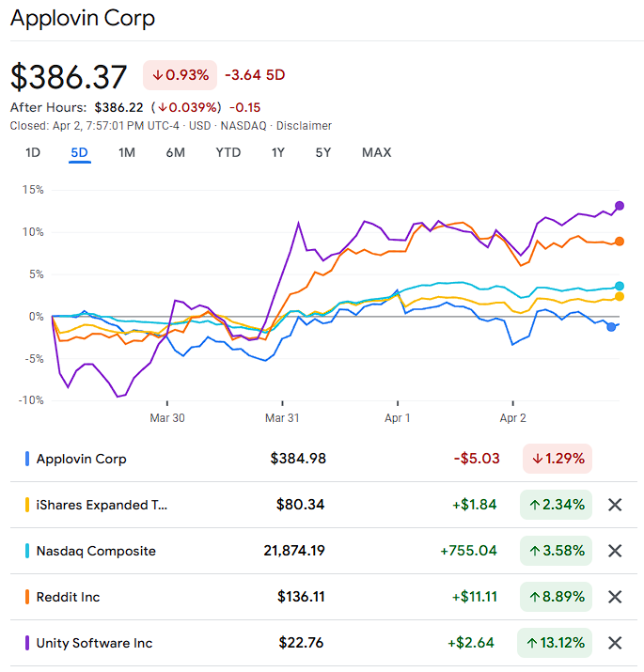Remove iShares Expanded T... comparison
This screenshot has width=644, height=672.
(615, 505)
